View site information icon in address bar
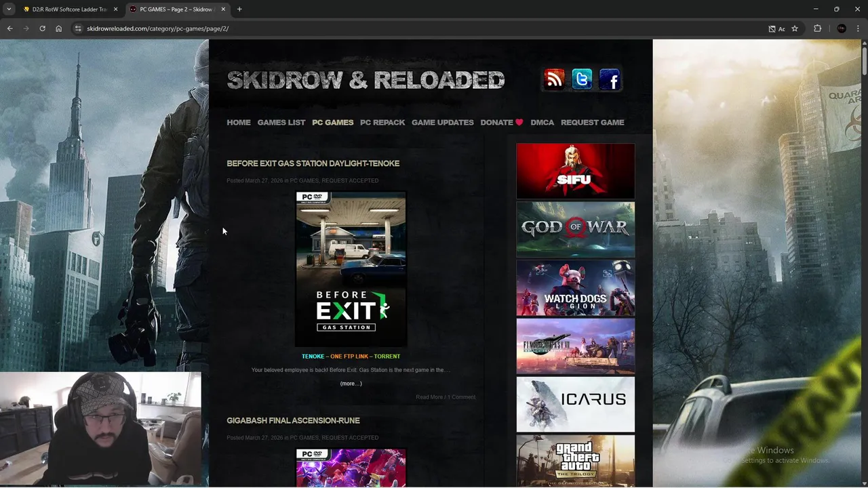 (x=78, y=28)
